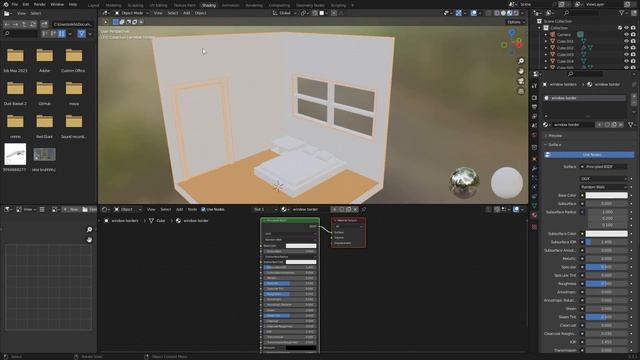Open the viewport Options dropdown
The width and height of the screenshot is (640, 360).
(x=516, y=22)
